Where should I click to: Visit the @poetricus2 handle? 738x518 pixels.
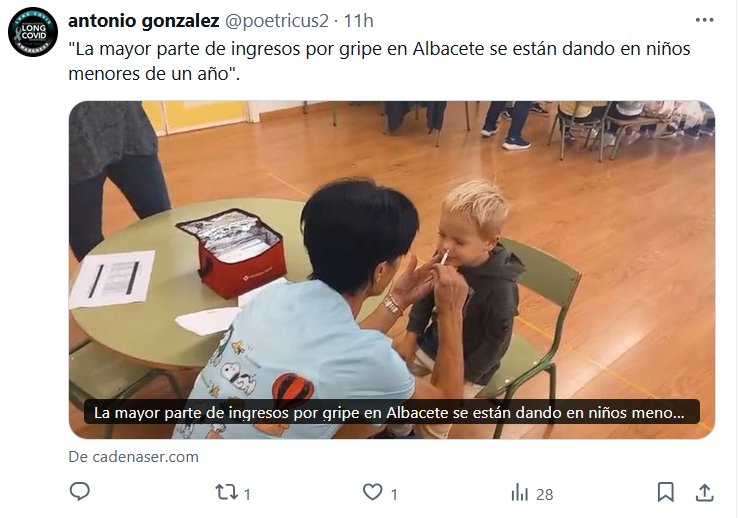[x=277, y=21]
